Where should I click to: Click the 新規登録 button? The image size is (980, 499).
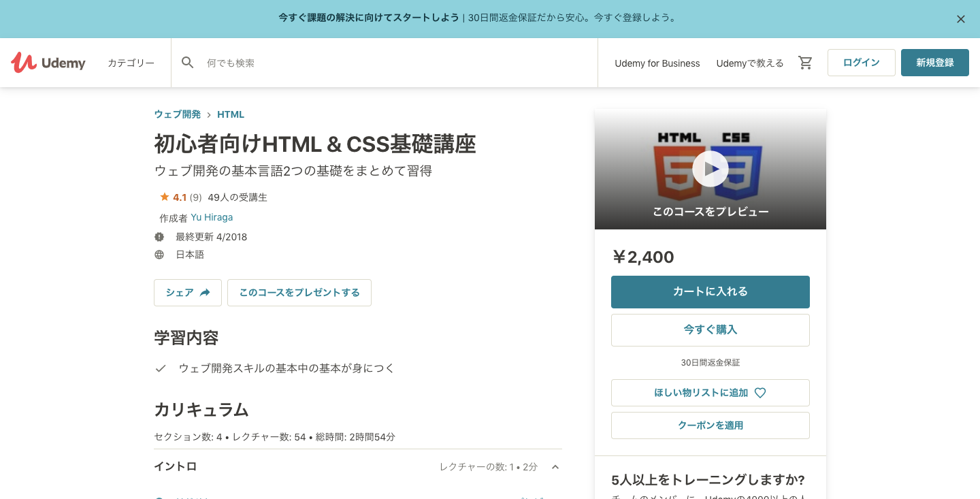(x=935, y=63)
